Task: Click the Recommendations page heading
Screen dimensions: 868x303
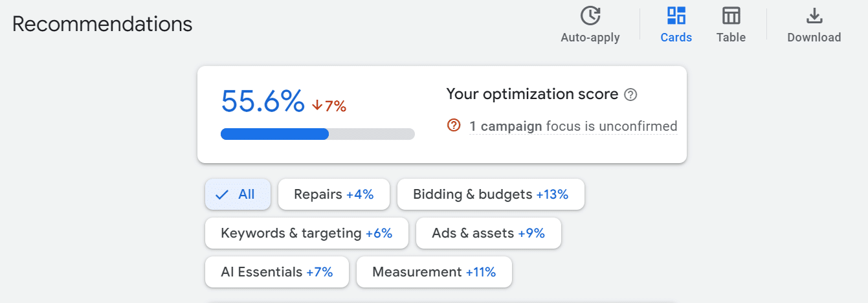Action: [102, 24]
